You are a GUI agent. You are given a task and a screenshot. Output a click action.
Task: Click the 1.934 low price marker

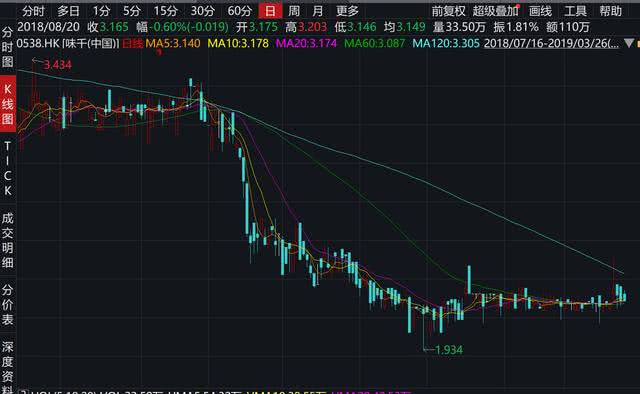point(449,350)
